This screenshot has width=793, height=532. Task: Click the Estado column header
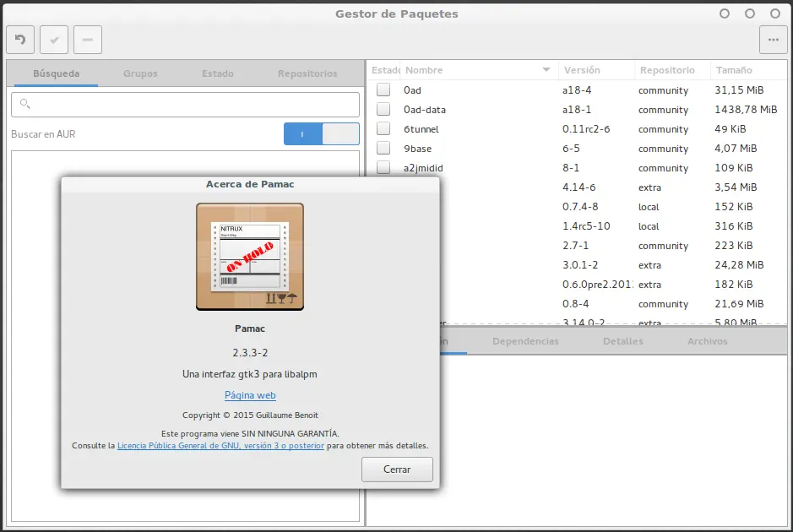point(385,70)
